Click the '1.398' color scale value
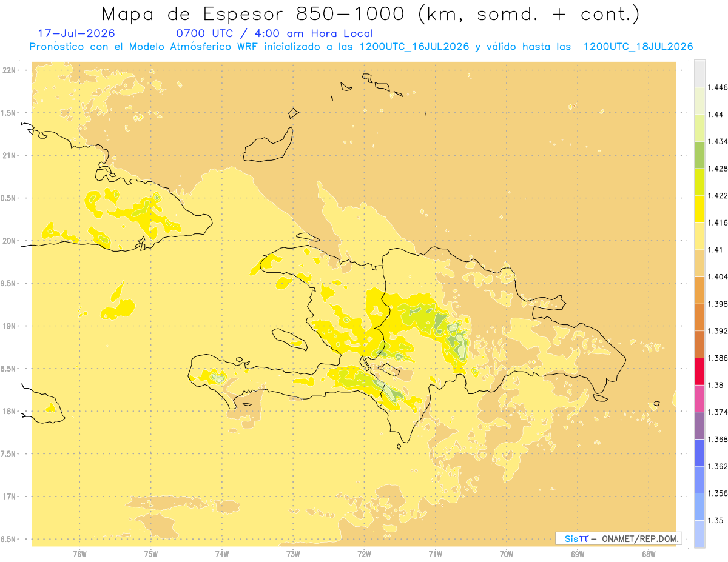Image resolution: width=728 pixels, height=562 pixels. (718, 304)
